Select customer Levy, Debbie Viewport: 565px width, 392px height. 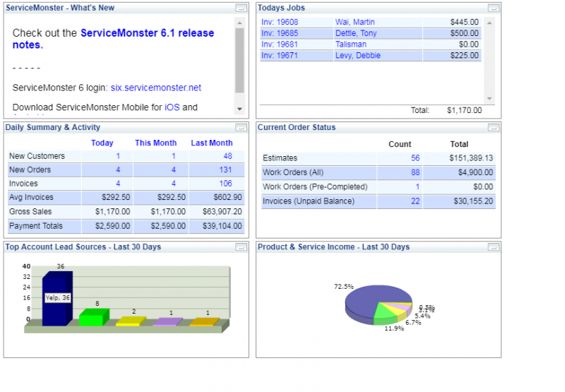pyautogui.click(x=357, y=56)
